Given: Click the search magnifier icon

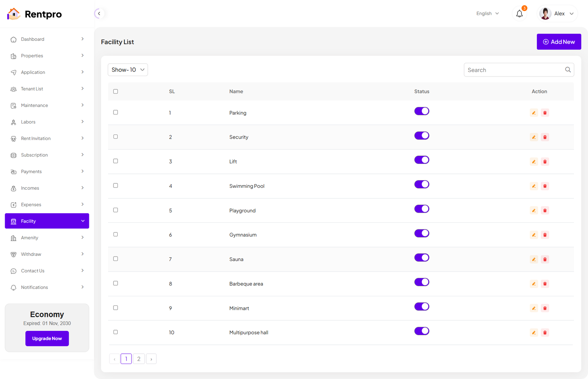Looking at the screenshot, I should [x=568, y=70].
